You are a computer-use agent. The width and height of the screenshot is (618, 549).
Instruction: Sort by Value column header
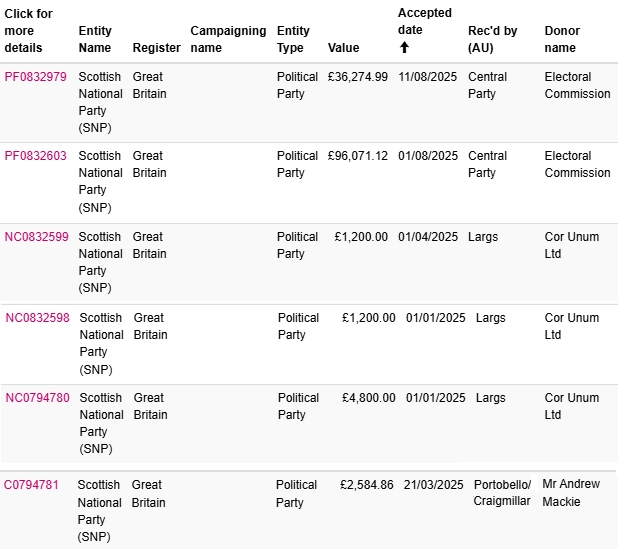[x=343, y=48]
